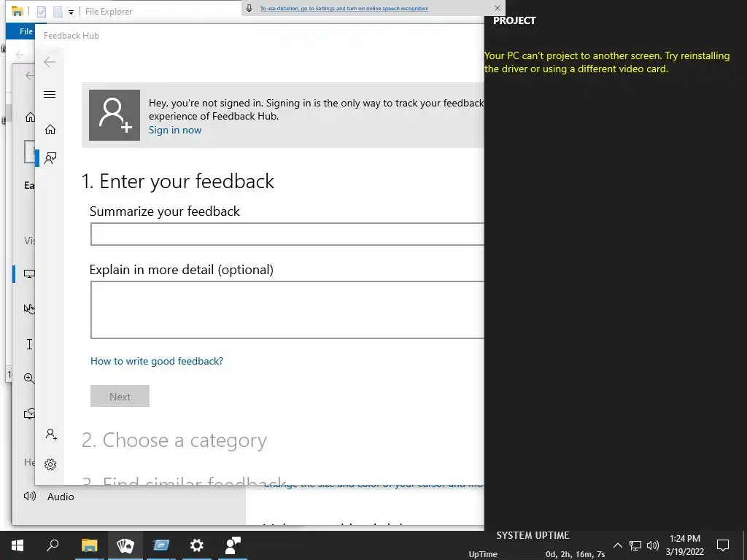
Task: Click volume speaker icon in system tray
Action: pyautogui.click(x=653, y=545)
